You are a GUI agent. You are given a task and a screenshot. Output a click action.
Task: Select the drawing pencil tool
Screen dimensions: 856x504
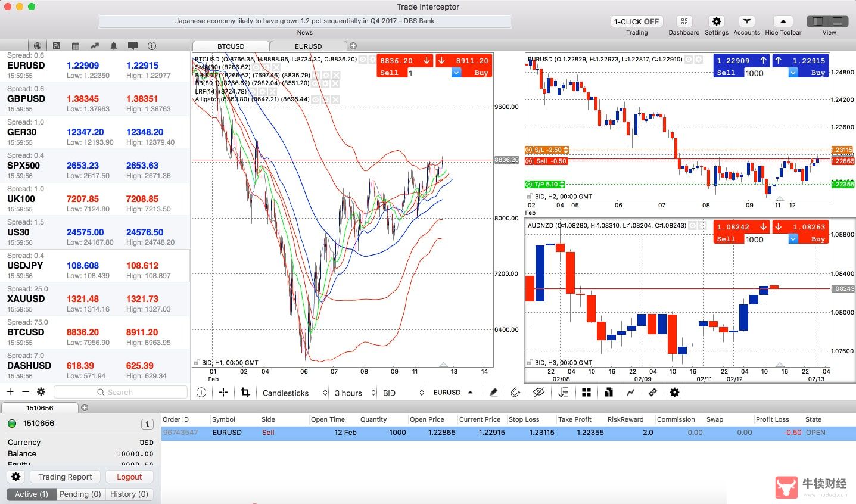tap(493, 393)
